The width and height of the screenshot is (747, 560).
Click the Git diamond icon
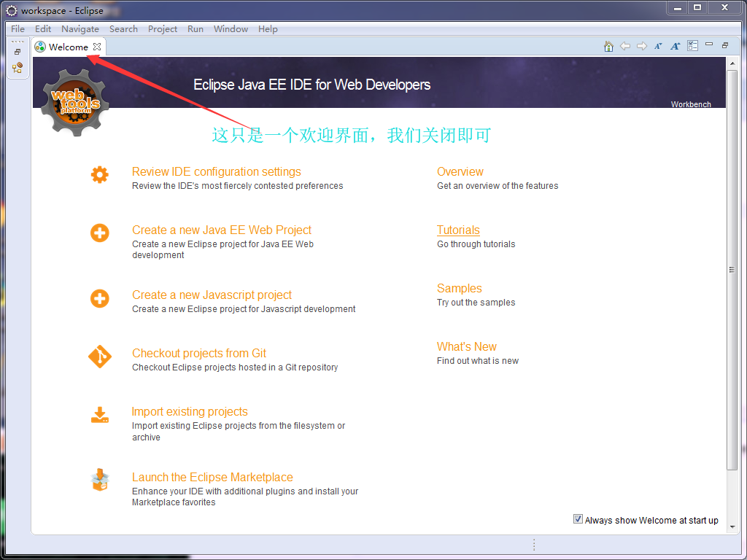point(99,357)
